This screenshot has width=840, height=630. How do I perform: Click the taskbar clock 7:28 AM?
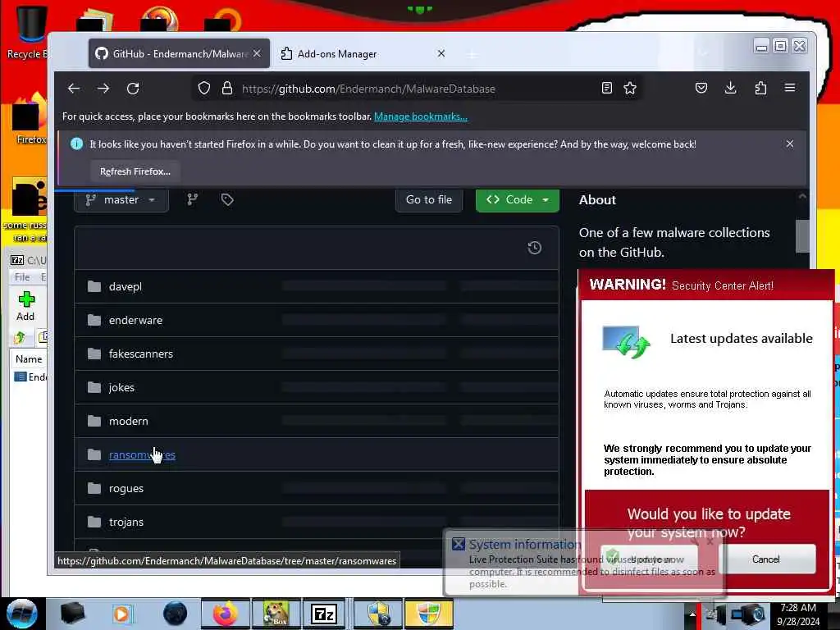tap(798, 608)
